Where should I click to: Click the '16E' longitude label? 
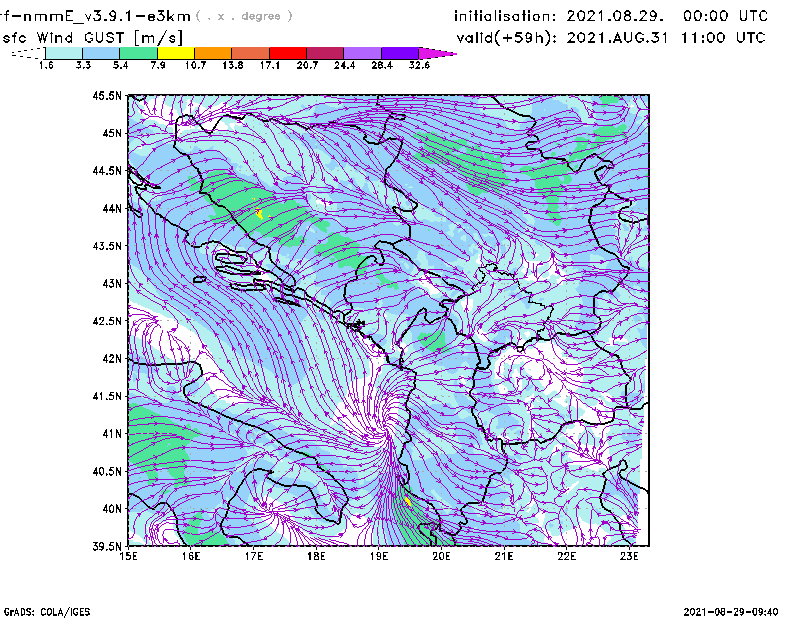[x=191, y=556]
